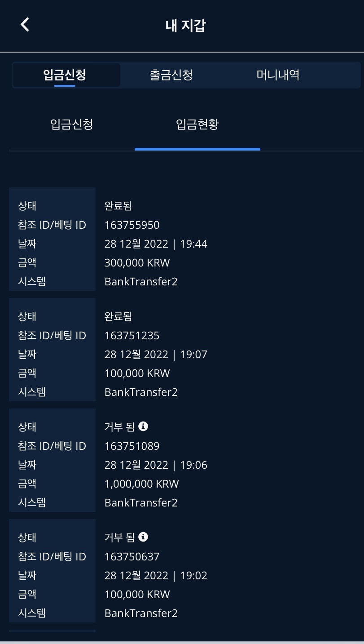The image size is (364, 644).
Task: Tap the 내 지갑 page title
Action: (185, 25)
